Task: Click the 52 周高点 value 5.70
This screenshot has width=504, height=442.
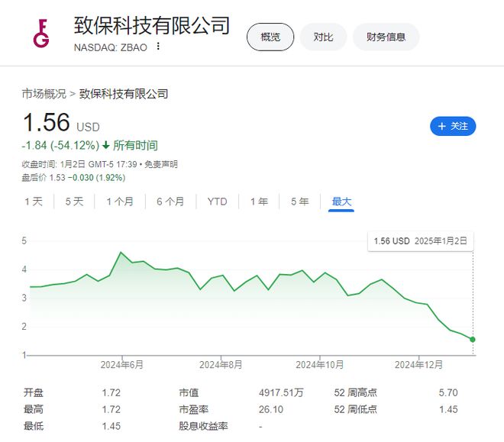Action: [448, 392]
